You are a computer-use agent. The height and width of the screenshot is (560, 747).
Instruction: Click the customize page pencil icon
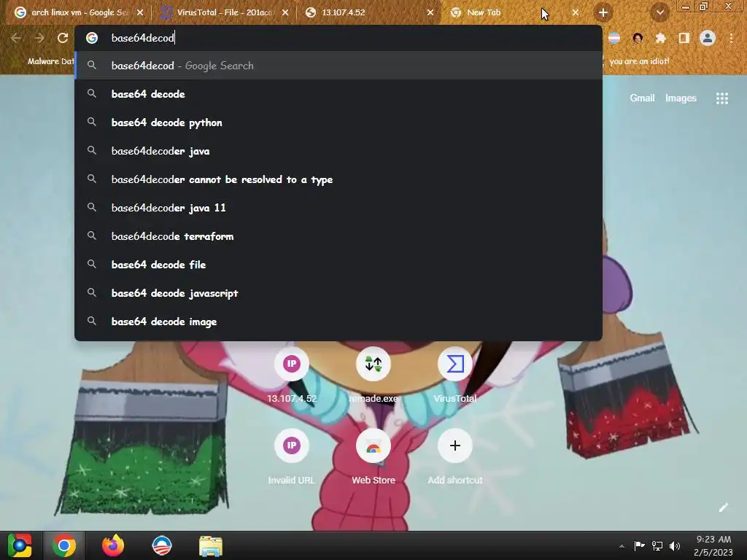723,507
